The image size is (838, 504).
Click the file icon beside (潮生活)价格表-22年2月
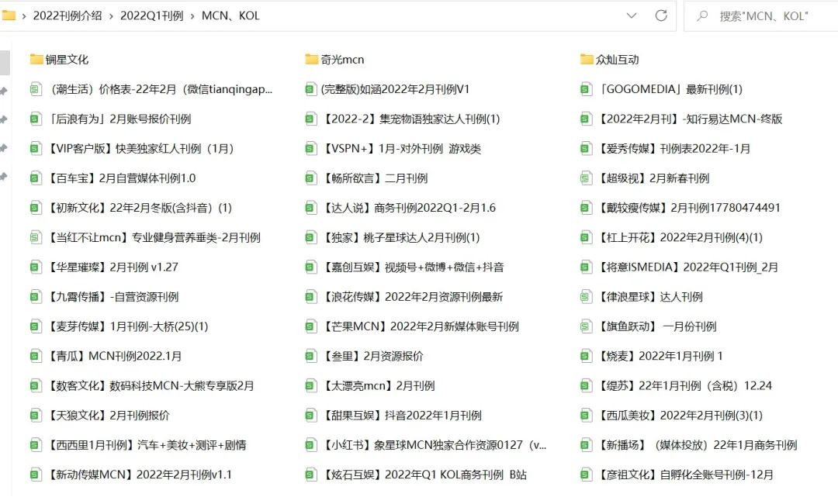click(36, 89)
